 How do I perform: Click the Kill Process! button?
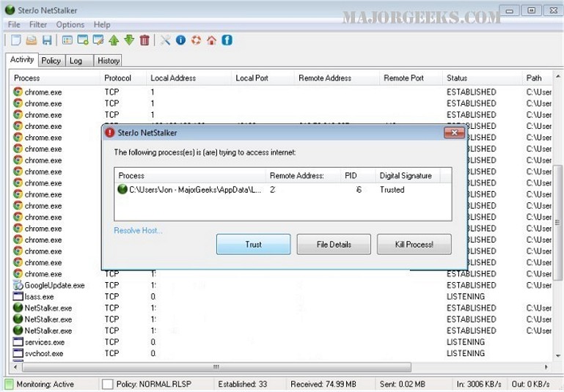414,244
